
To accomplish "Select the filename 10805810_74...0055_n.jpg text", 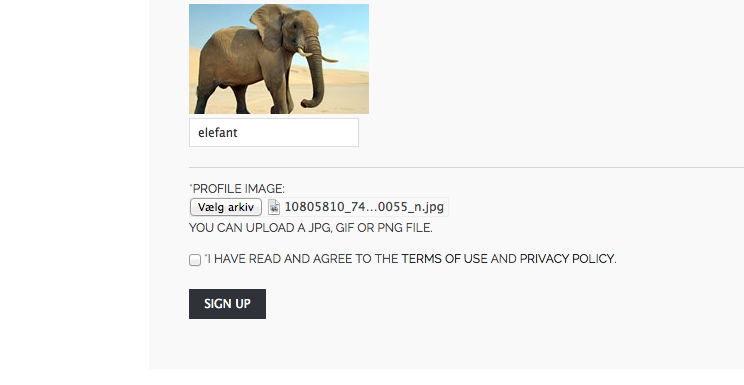I will (x=364, y=207).
